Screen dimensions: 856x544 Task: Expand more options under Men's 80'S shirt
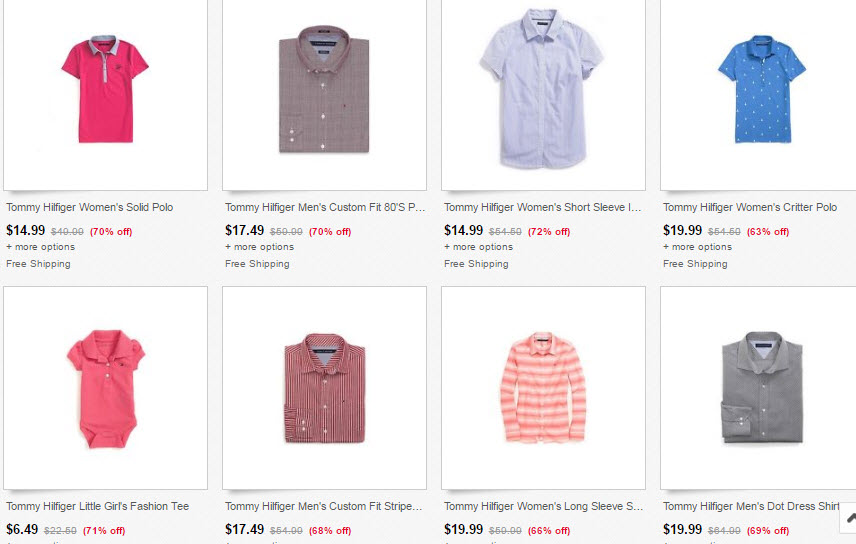click(259, 247)
